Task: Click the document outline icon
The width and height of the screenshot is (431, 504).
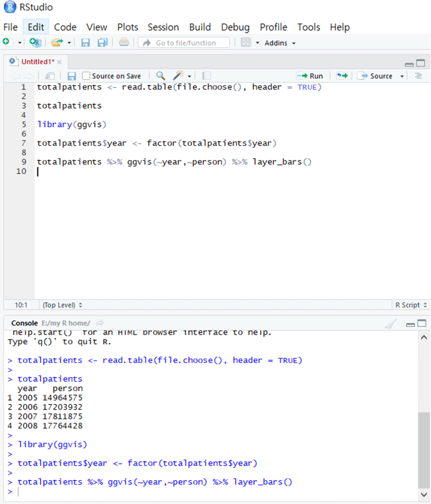Action: (418, 76)
